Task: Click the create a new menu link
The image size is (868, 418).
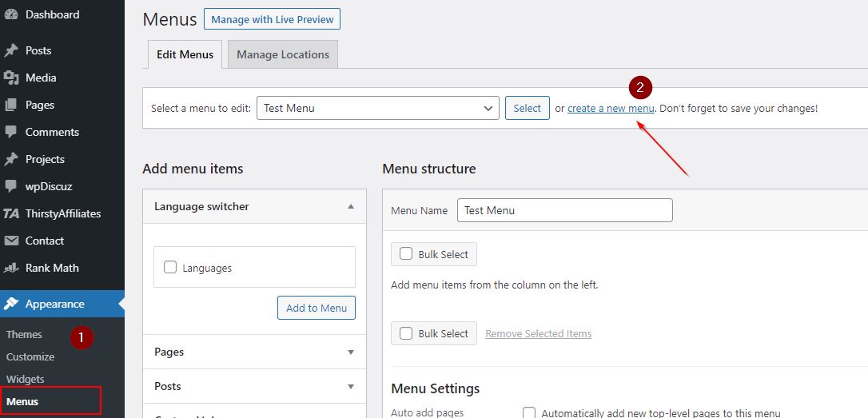Action: point(611,109)
